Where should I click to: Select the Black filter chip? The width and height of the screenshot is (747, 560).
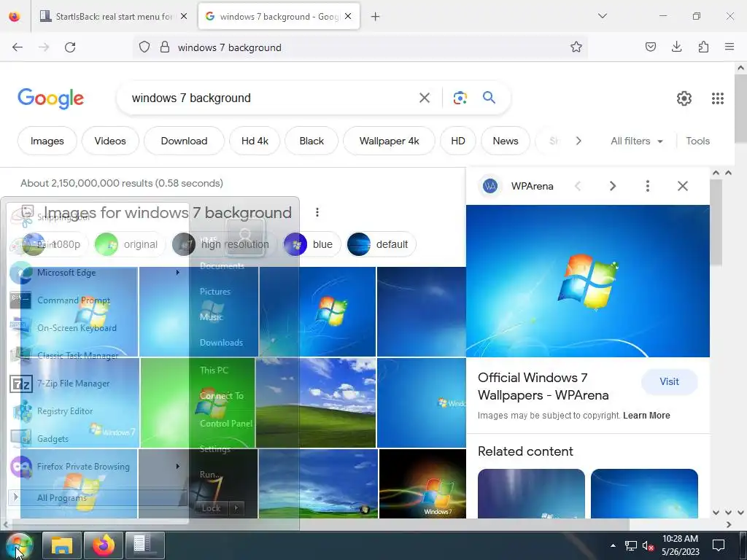coord(311,141)
